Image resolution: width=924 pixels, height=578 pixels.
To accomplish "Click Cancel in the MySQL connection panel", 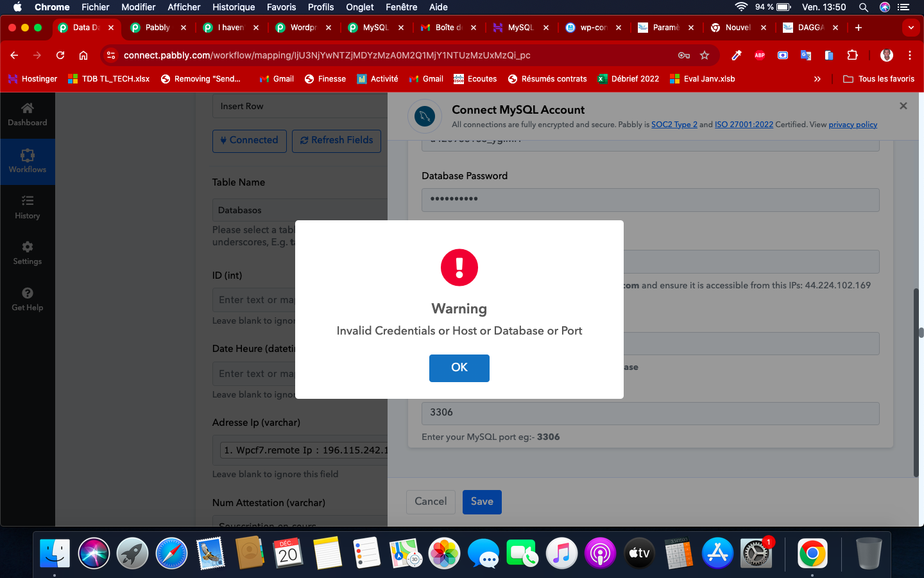I will coord(431,502).
